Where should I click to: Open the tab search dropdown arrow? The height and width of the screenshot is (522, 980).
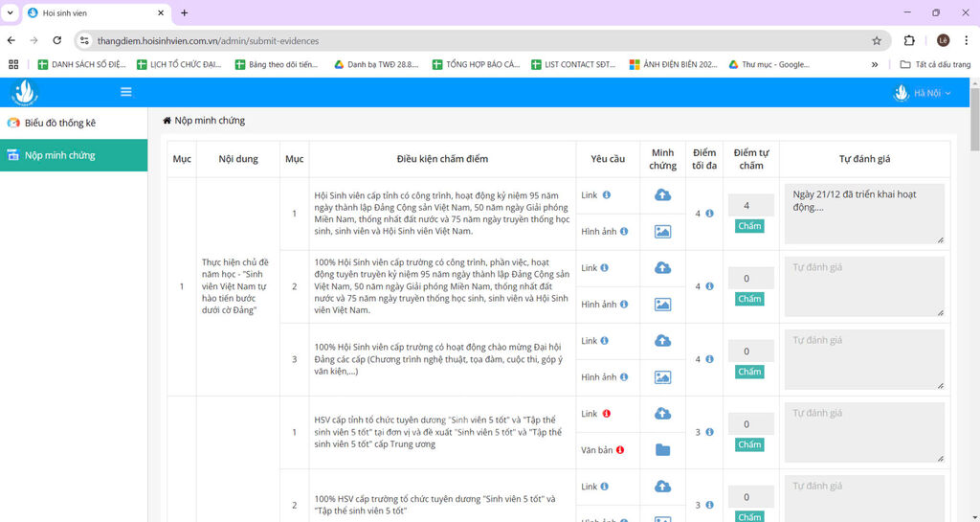[9, 13]
